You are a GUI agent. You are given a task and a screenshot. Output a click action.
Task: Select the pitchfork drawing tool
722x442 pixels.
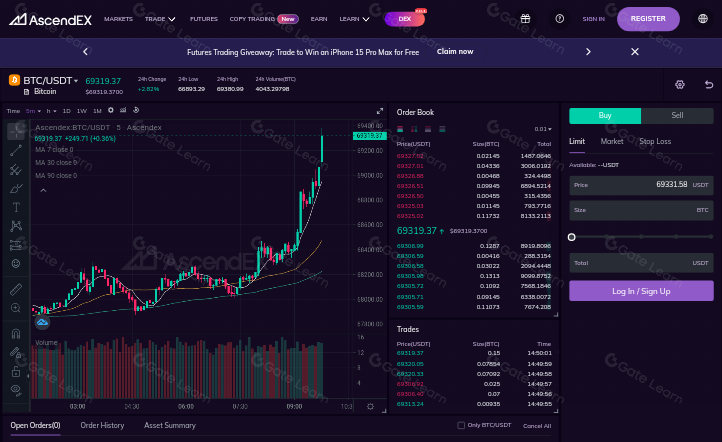[x=16, y=169]
